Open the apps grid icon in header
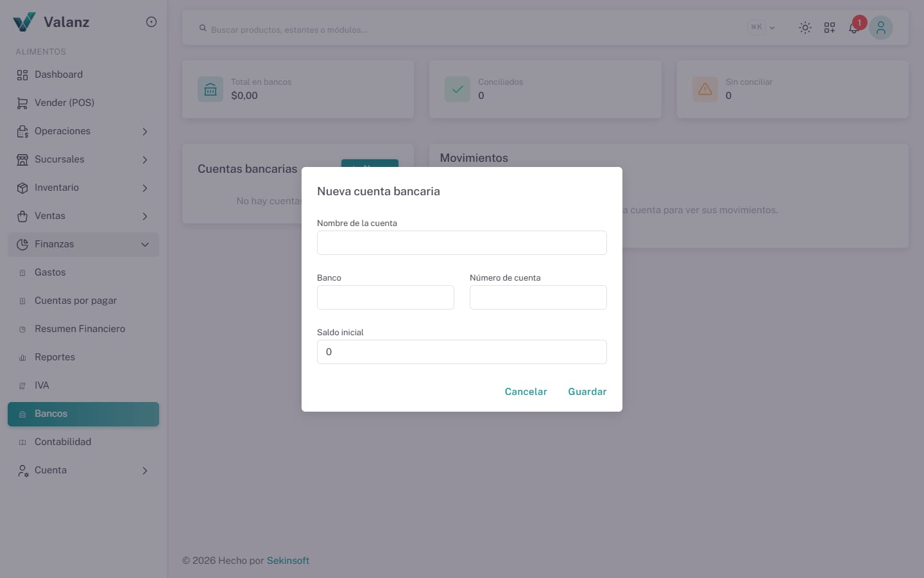 tap(830, 28)
